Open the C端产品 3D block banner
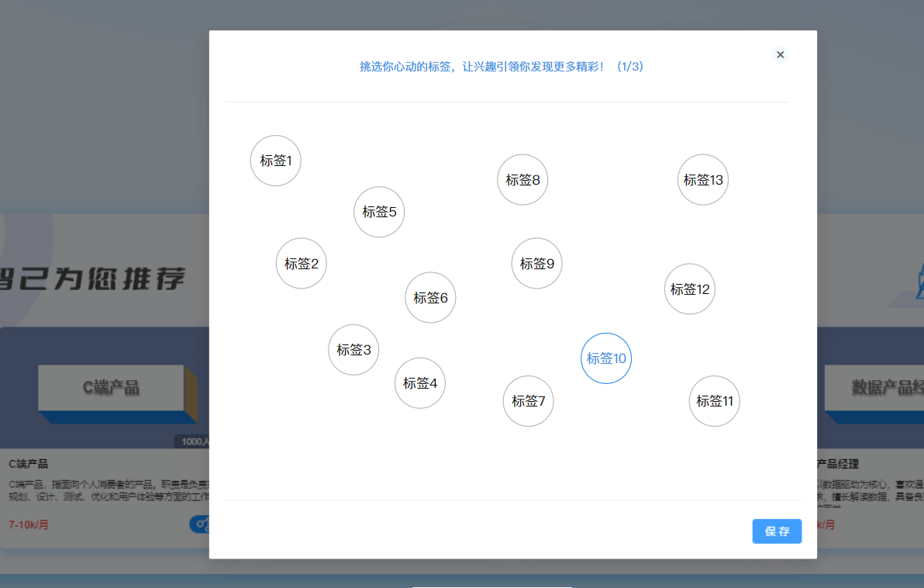Screen dimensions: 924x588 coord(111,388)
